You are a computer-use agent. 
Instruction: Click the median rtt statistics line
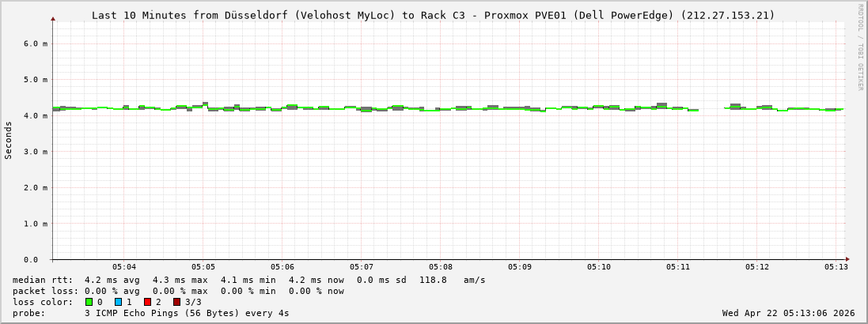pyautogui.click(x=248, y=280)
